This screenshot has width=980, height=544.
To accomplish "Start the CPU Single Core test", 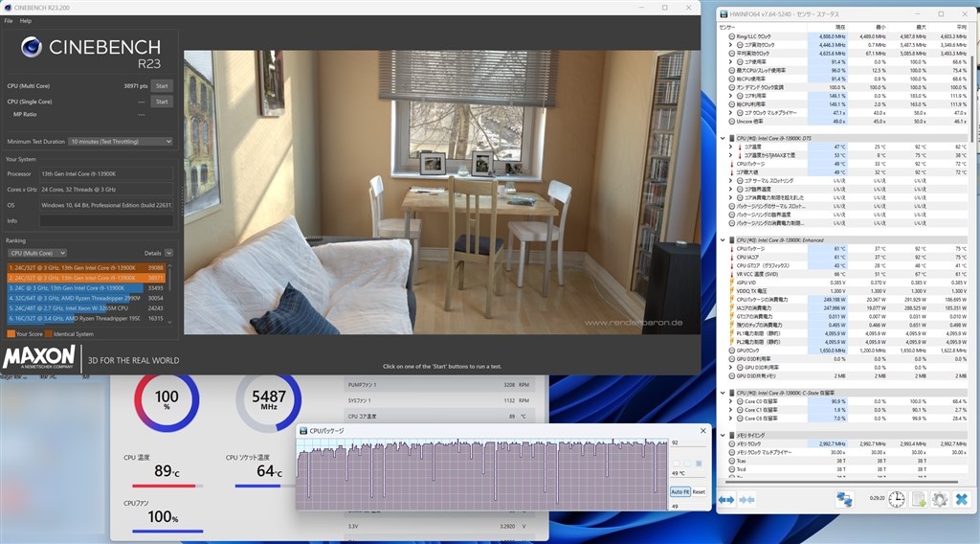I will (162, 102).
